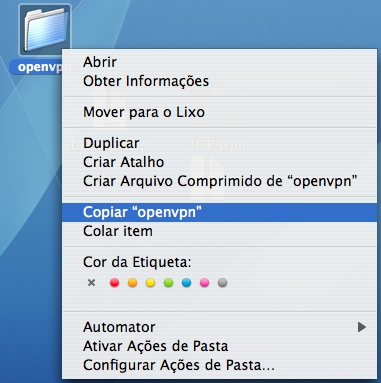
Task: Select Colar item menu entry
Action: click(220, 231)
